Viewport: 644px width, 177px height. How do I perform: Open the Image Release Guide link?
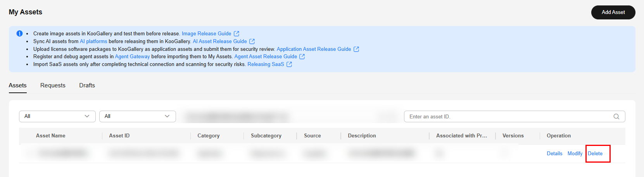pos(206,34)
